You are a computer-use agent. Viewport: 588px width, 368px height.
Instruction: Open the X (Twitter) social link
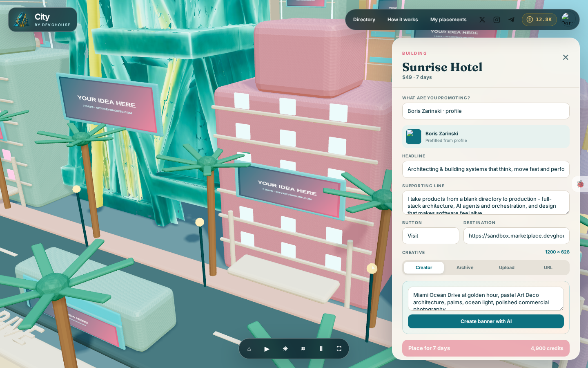(x=482, y=20)
